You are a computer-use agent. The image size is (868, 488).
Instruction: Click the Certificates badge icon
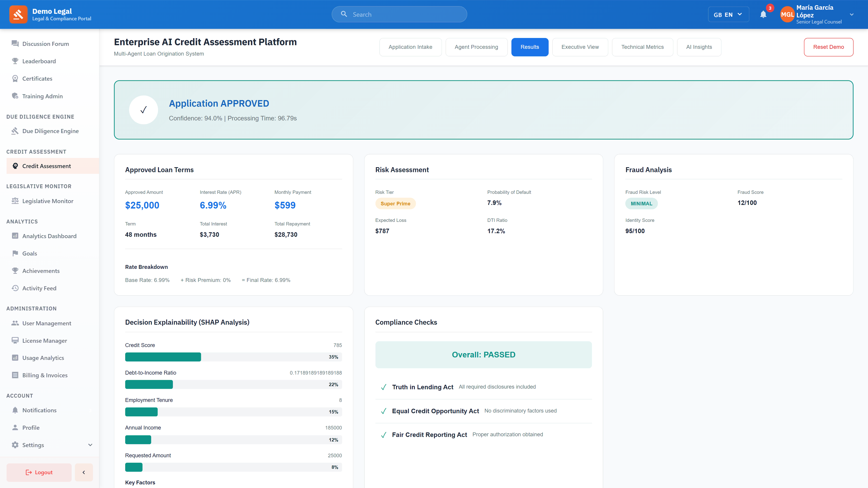tap(15, 78)
